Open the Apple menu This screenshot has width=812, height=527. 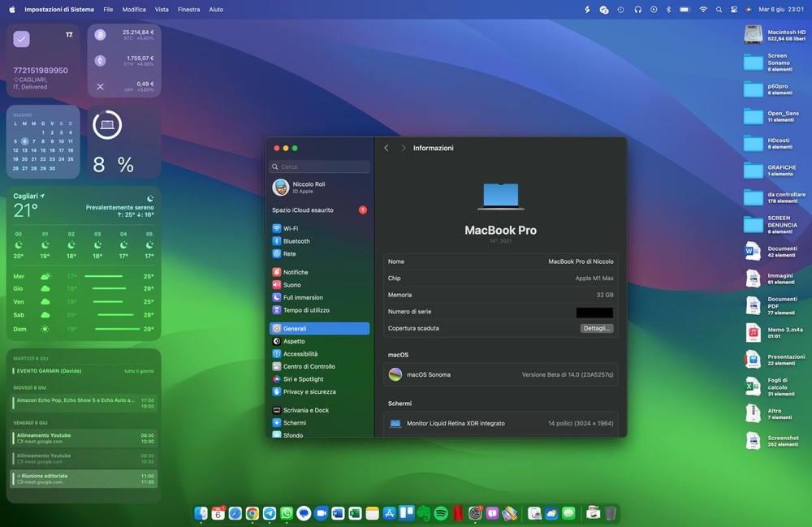click(x=12, y=9)
